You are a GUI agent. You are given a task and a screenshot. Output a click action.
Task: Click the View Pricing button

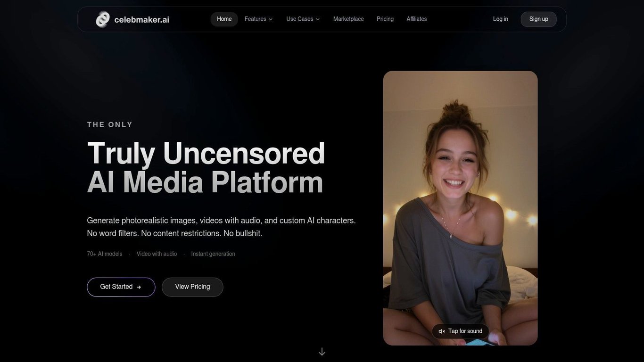(x=192, y=287)
